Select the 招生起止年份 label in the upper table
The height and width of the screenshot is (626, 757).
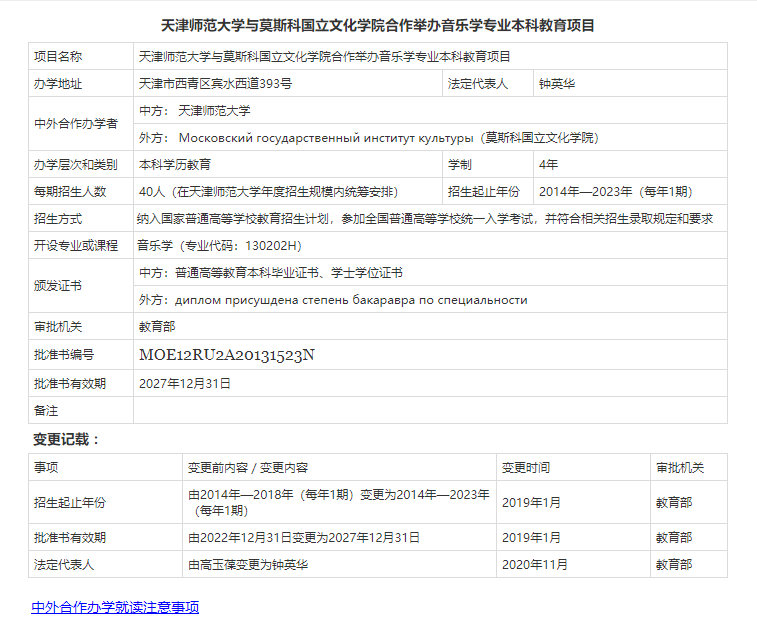click(484, 192)
